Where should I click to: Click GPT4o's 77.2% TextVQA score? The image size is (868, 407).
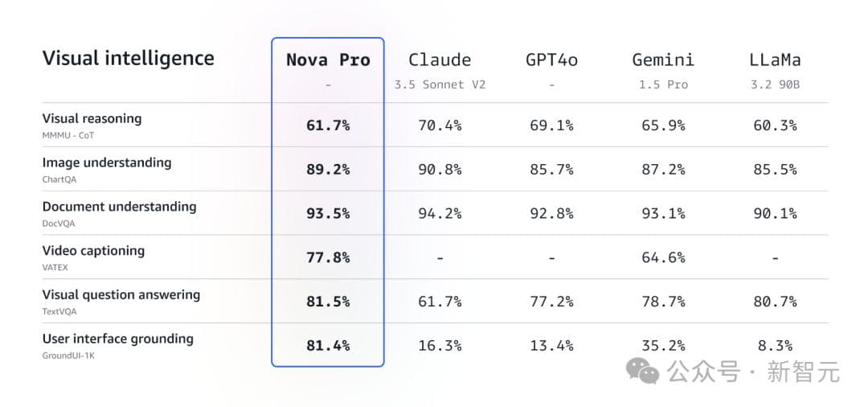click(x=551, y=302)
